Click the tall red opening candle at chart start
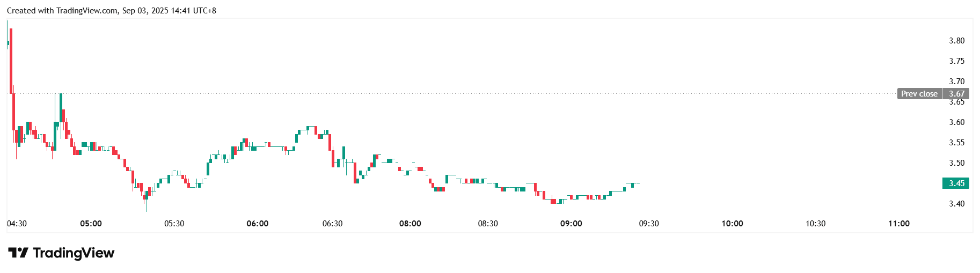This screenshot has width=980, height=273. coord(11,59)
